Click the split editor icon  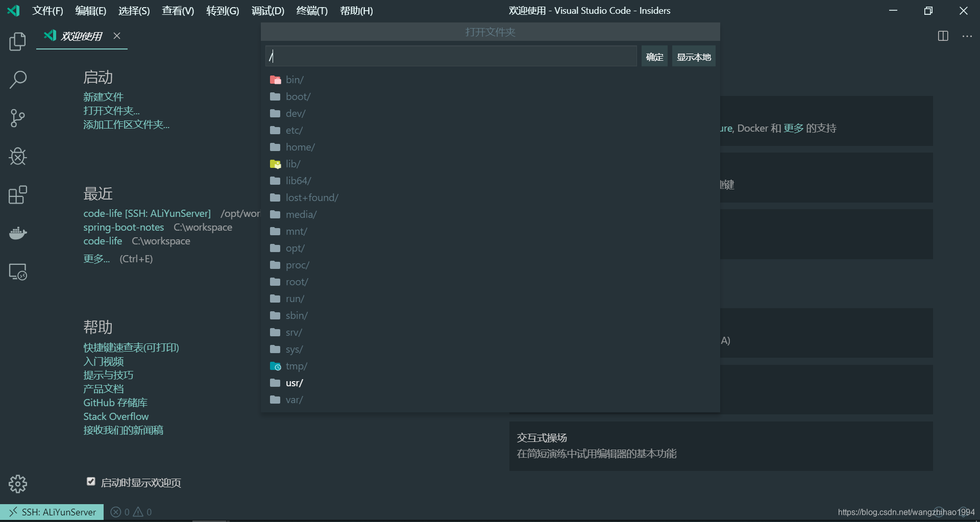click(943, 36)
